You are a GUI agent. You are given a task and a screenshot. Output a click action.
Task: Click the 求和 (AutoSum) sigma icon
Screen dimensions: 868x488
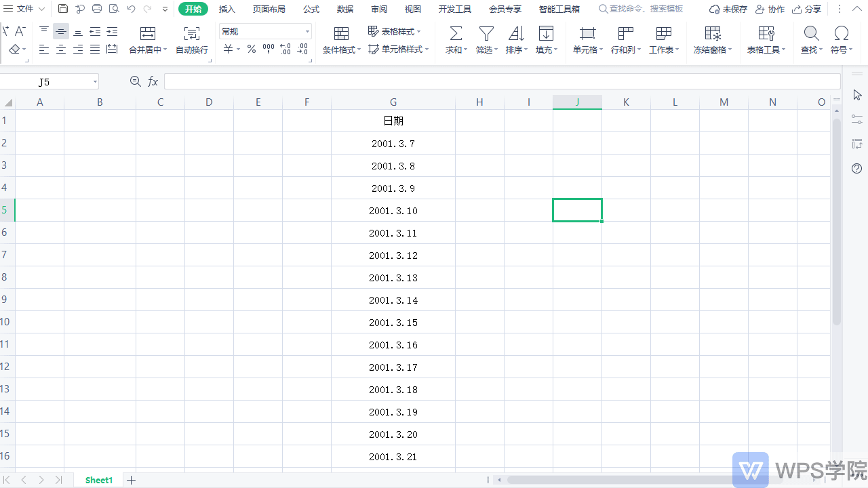click(x=456, y=34)
